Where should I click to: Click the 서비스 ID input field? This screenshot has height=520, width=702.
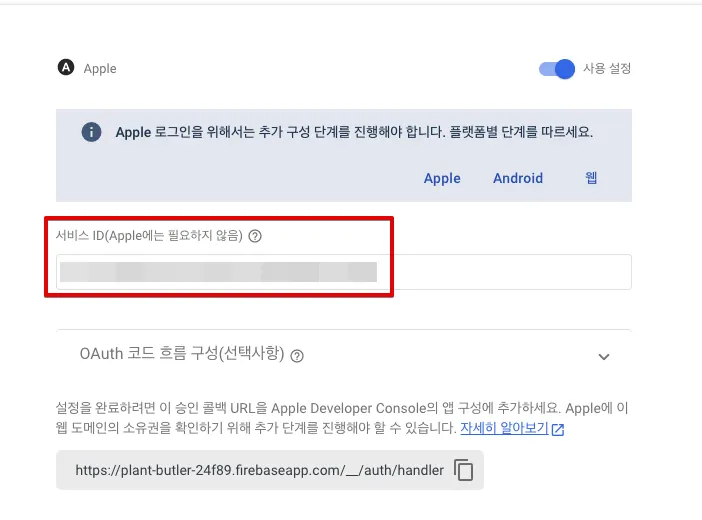[x=344, y=272]
